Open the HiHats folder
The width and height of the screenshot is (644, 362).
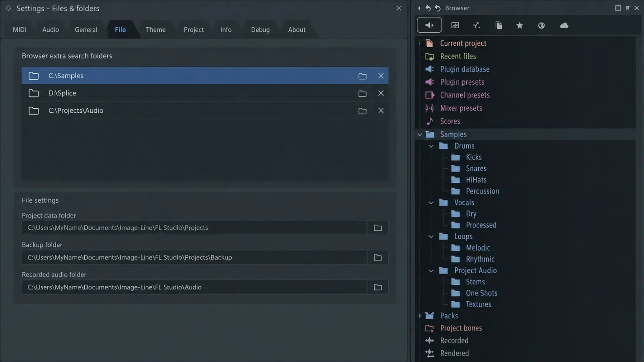point(476,180)
